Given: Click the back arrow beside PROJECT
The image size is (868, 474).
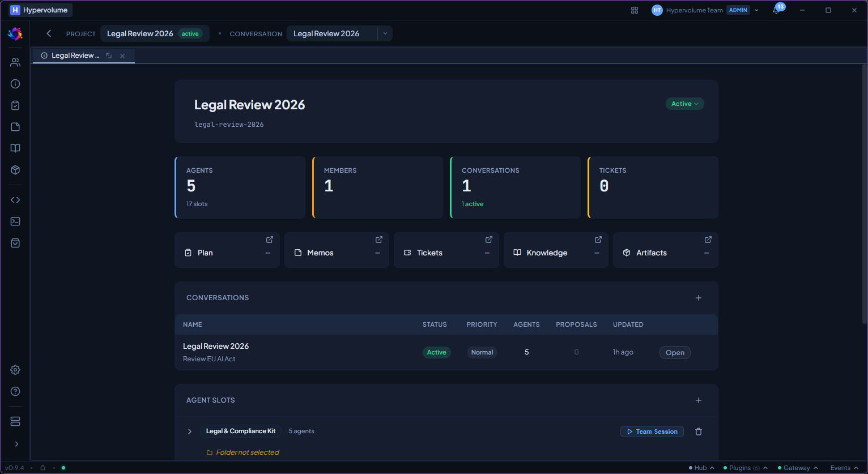Looking at the screenshot, I should coord(49,33).
